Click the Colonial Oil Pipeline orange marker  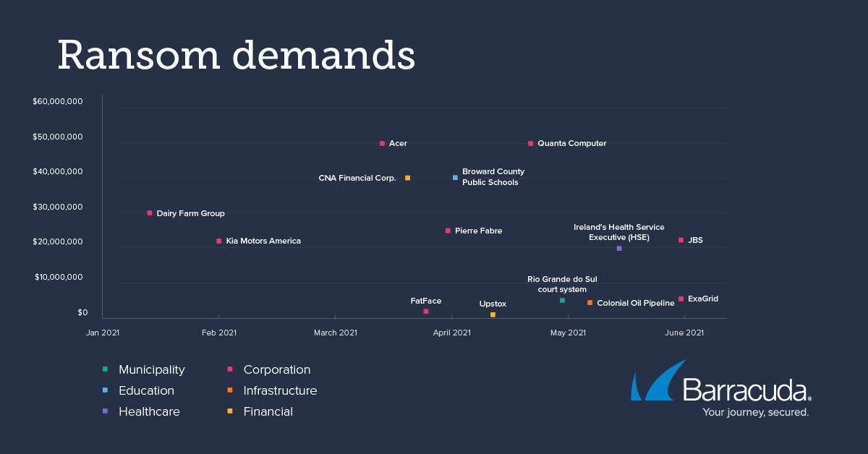[590, 303]
